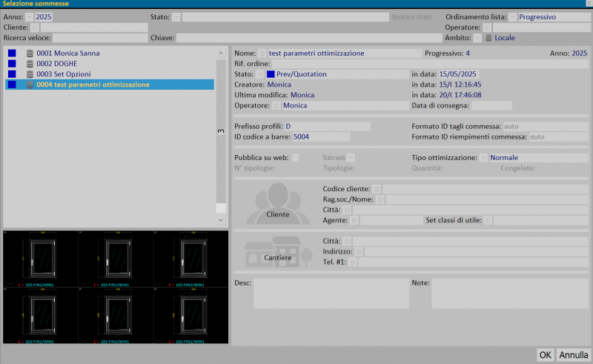Click the database icon of 0002 DOGHE

[30, 64]
